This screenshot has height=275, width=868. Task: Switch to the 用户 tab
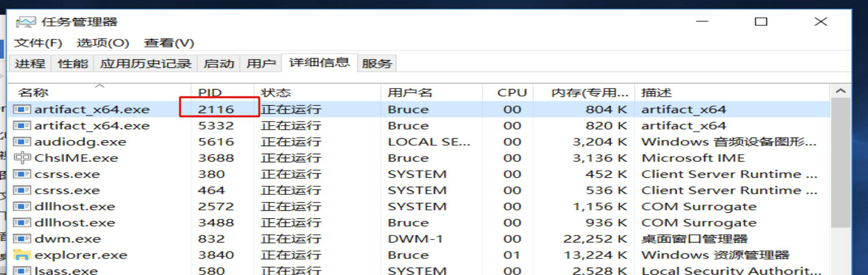[x=261, y=63]
